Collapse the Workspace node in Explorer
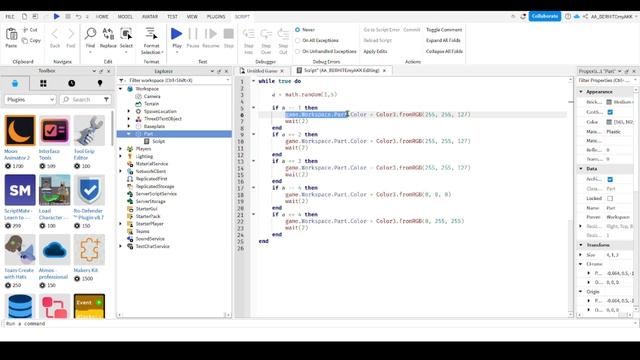The height and width of the screenshot is (360, 640). pyautogui.click(x=121, y=89)
